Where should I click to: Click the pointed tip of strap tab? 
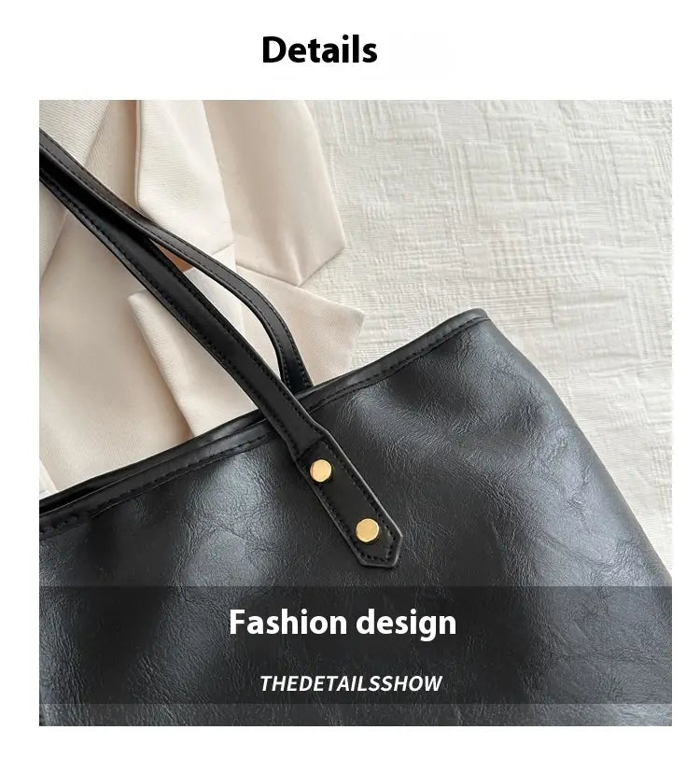tap(382, 561)
